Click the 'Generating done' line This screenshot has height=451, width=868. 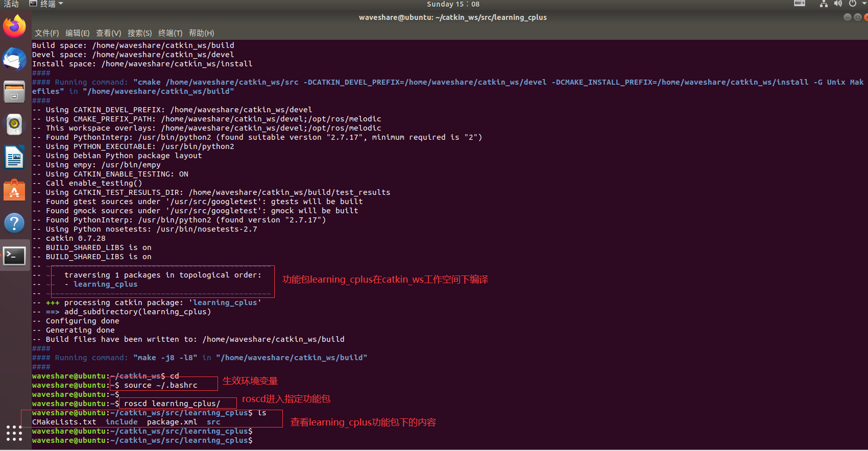point(74,330)
